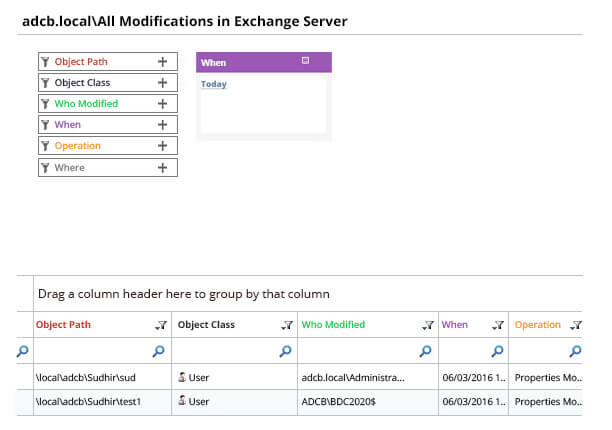Click the Object Path filter label
Viewport: 612px width, 430px height.
click(x=81, y=62)
